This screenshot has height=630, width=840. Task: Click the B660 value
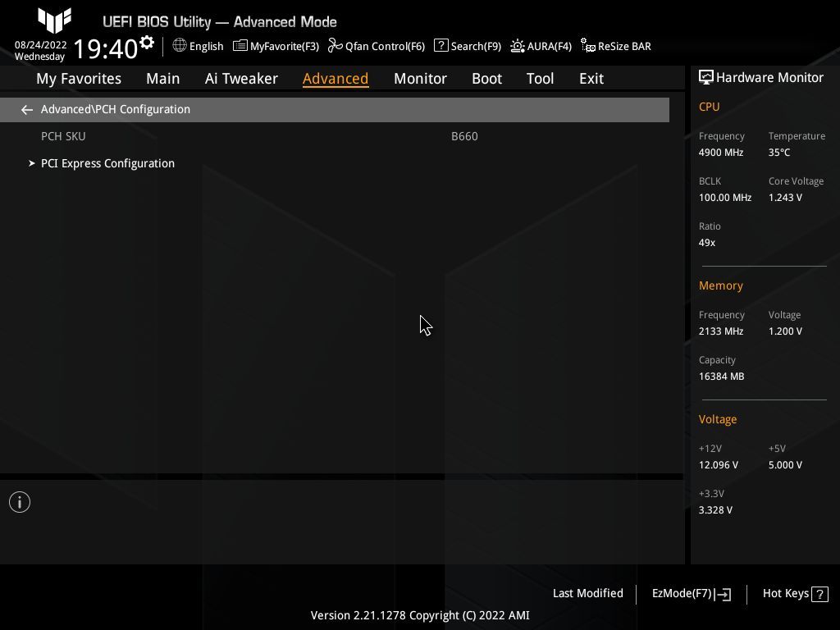(464, 137)
